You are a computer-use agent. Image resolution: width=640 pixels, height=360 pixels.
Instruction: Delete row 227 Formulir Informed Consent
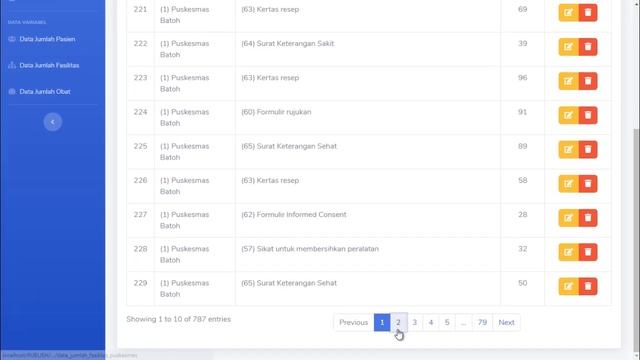click(x=588, y=218)
